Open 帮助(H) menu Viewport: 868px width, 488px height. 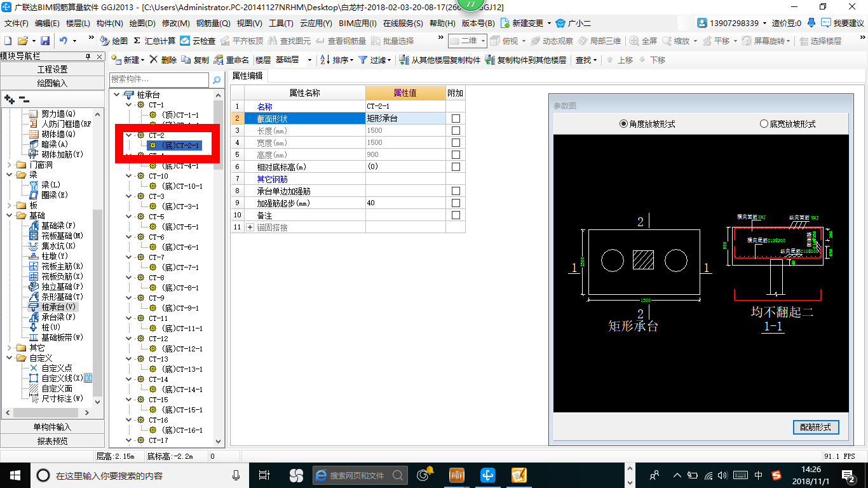tap(442, 23)
